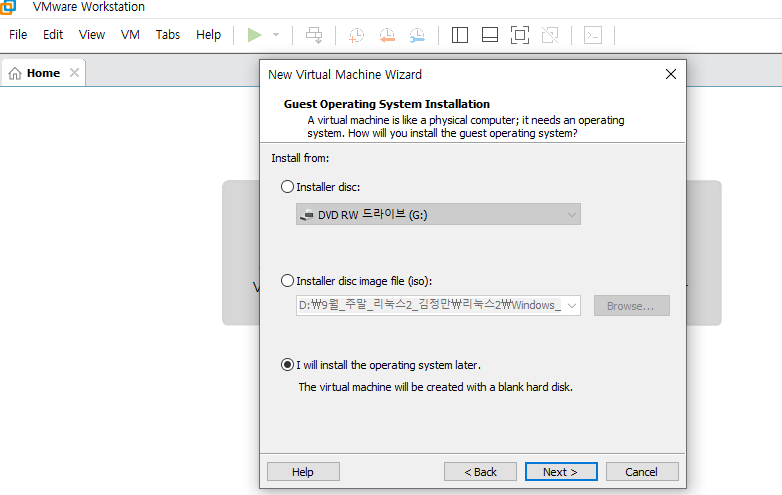Open the Edit menu
782x495 pixels.
[x=53, y=34]
